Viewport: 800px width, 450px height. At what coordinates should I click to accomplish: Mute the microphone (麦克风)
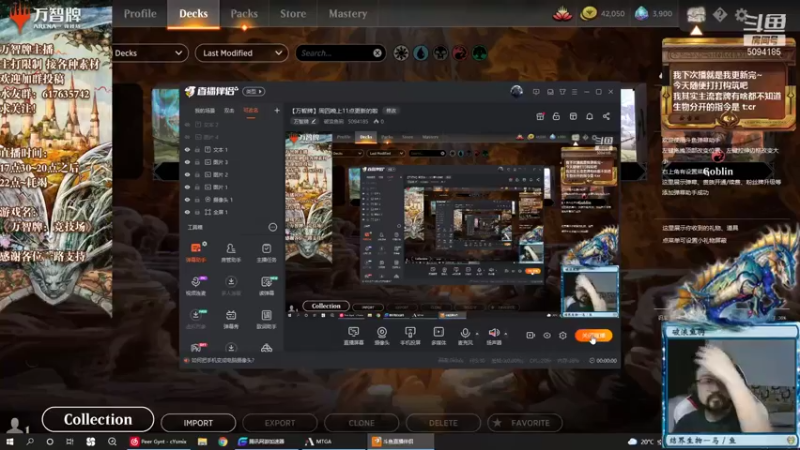tap(465, 336)
